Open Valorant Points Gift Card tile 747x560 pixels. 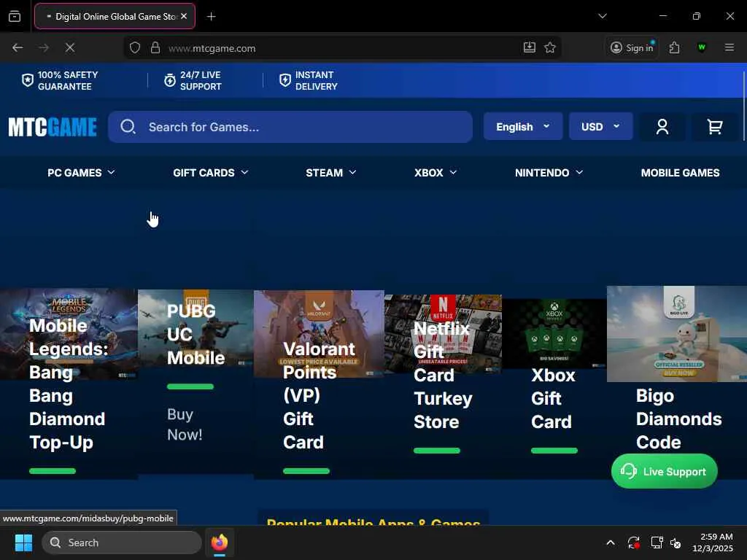(x=319, y=384)
